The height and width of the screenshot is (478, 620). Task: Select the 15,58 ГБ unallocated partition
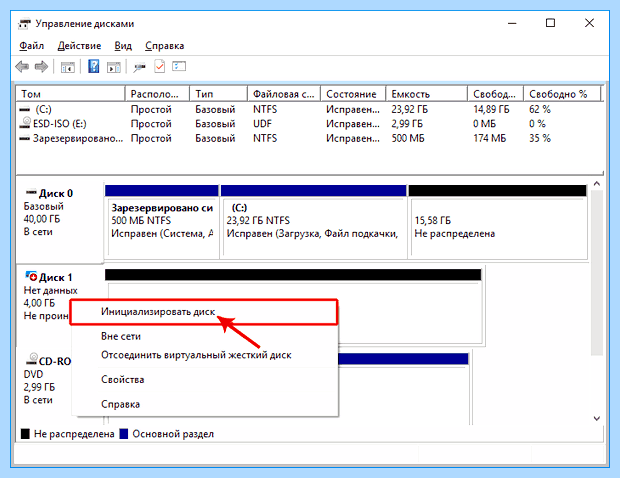pos(498,222)
